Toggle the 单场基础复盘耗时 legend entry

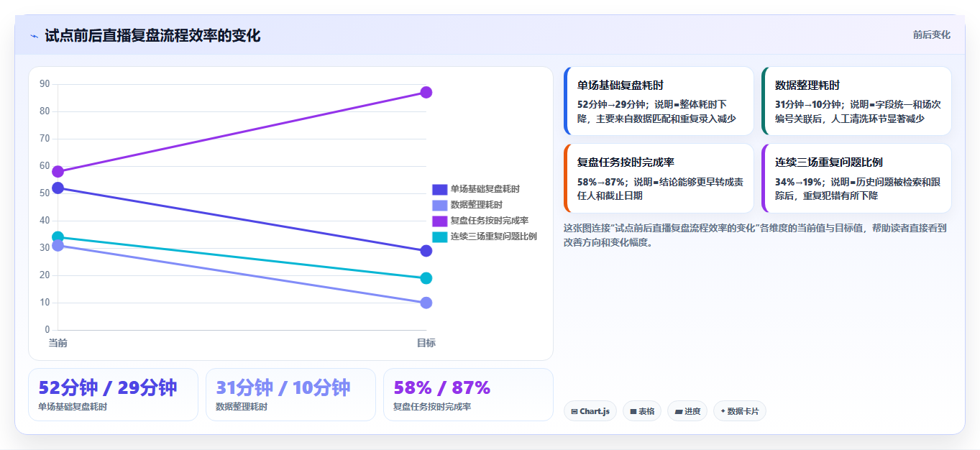(x=476, y=189)
